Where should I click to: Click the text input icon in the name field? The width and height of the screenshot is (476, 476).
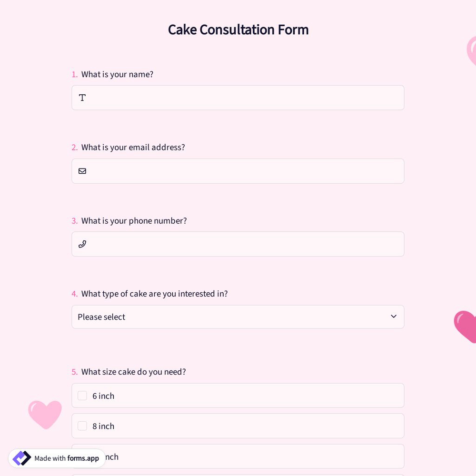(82, 98)
